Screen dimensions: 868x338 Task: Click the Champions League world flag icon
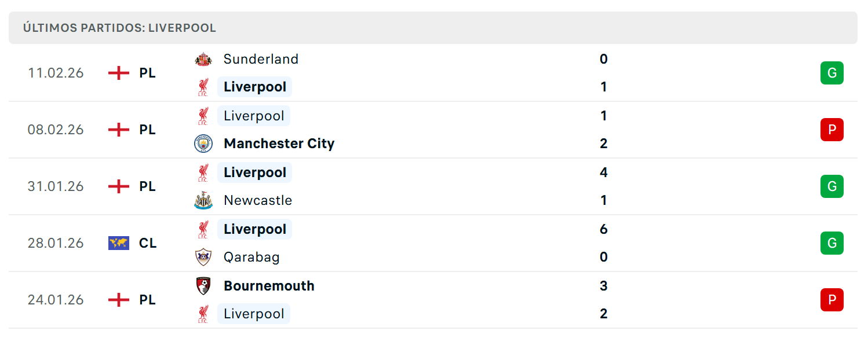coord(119,243)
